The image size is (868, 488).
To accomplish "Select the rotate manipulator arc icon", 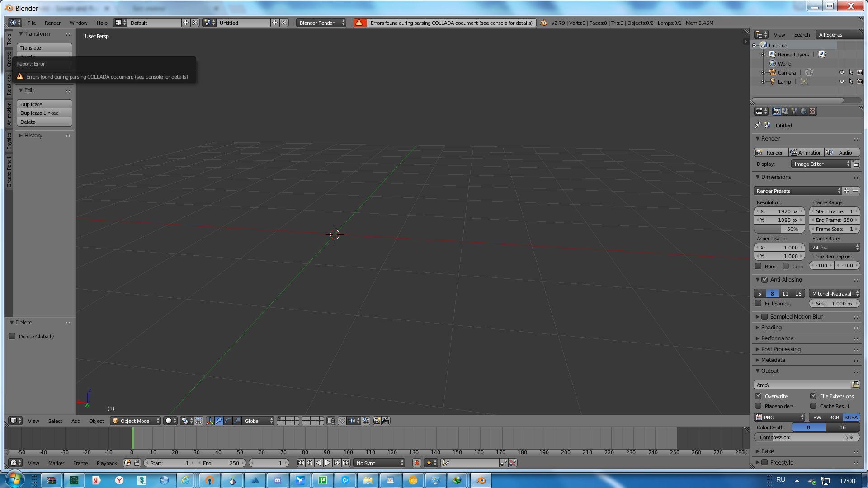I will point(228,421).
